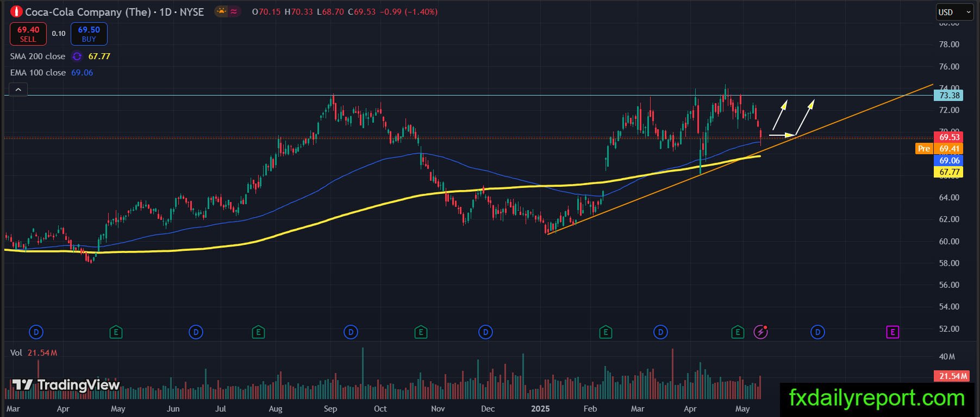Click the purple lightning-bolt latest news icon
This screenshot has height=417, width=980.
[x=761, y=332]
